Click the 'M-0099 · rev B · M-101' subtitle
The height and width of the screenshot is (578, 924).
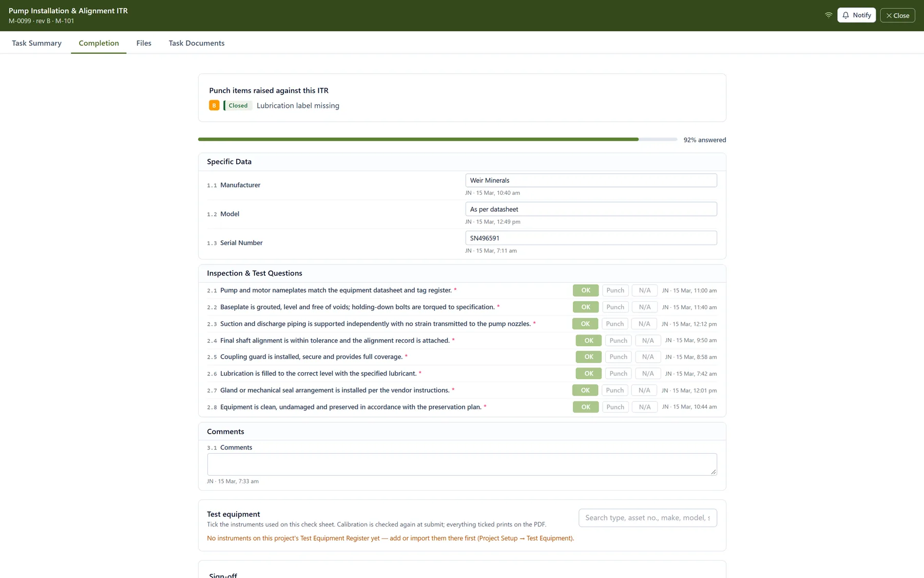41,21
